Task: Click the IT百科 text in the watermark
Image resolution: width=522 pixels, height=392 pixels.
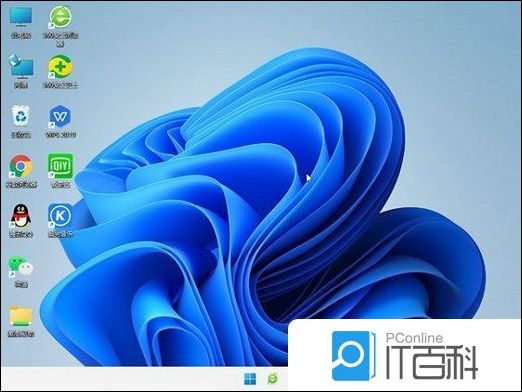Action: [x=432, y=363]
